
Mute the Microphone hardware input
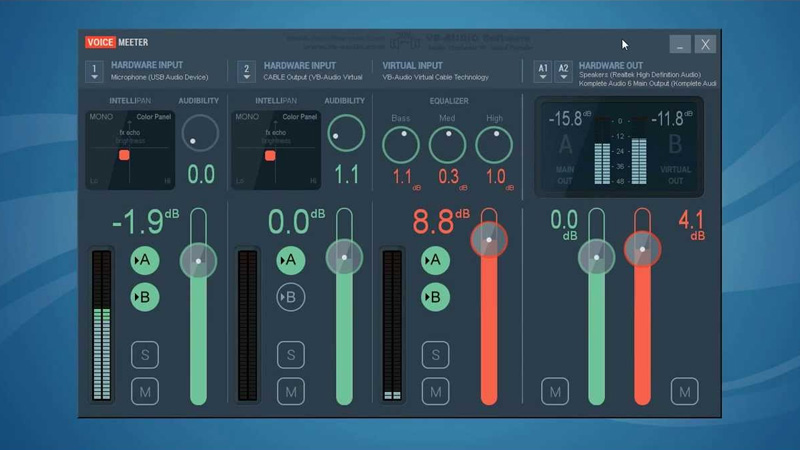(145, 391)
